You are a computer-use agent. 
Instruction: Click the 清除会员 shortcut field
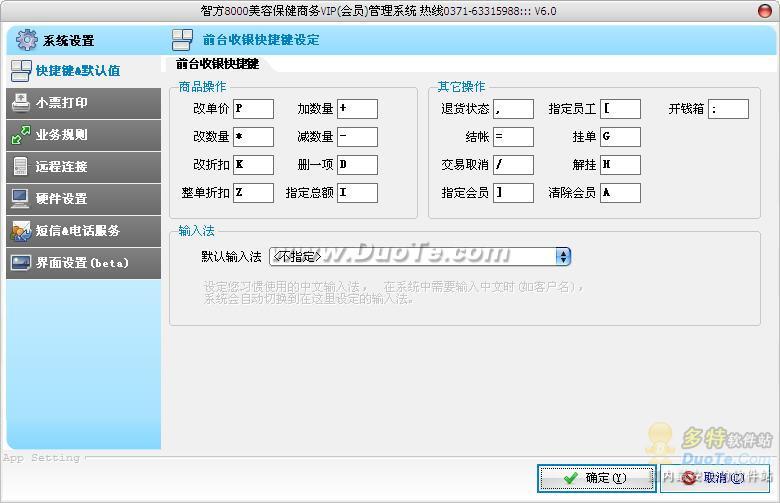point(620,193)
